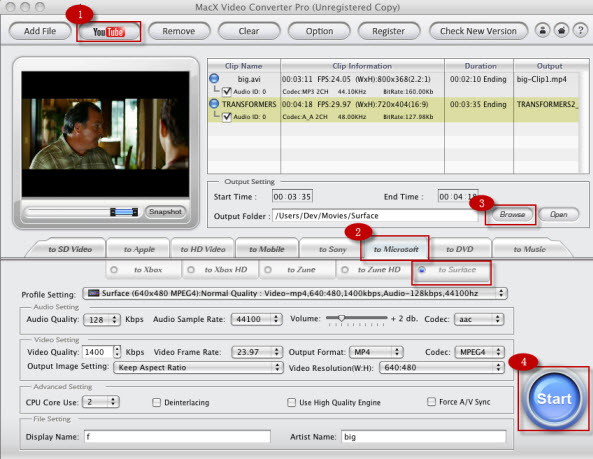Click the Artist Name input field

(x=424, y=437)
